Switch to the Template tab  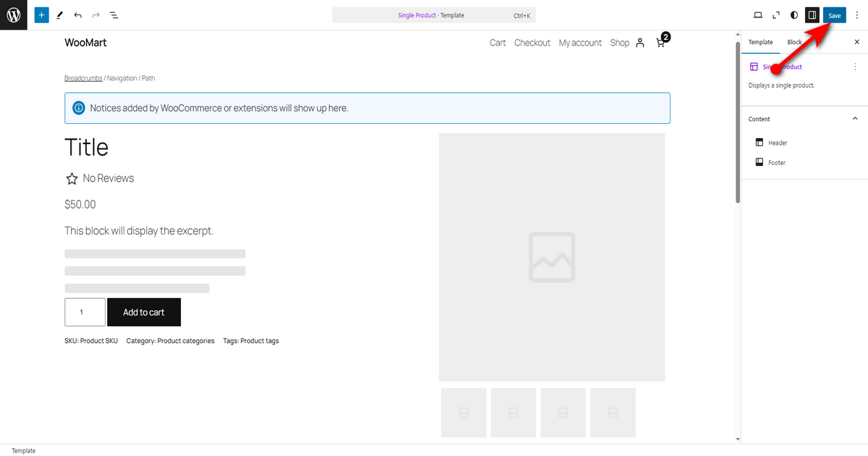coord(760,42)
